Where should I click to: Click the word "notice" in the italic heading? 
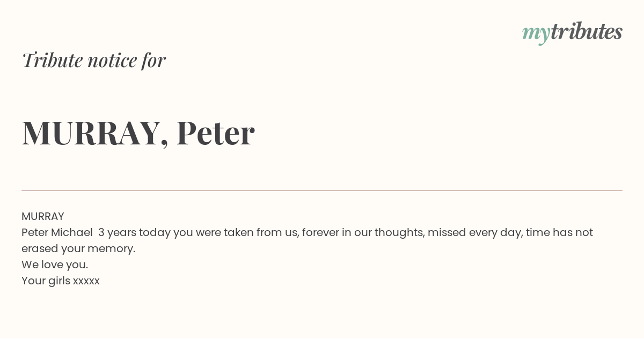(x=112, y=60)
